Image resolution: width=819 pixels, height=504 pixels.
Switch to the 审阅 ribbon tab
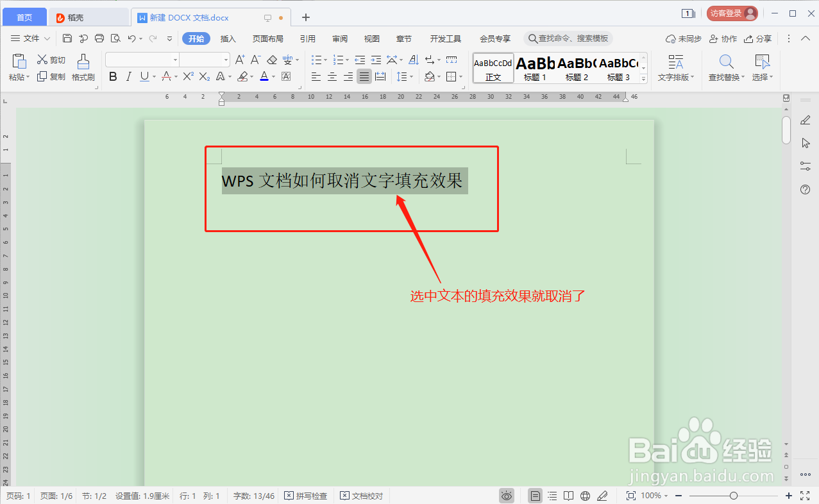pyautogui.click(x=340, y=38)
